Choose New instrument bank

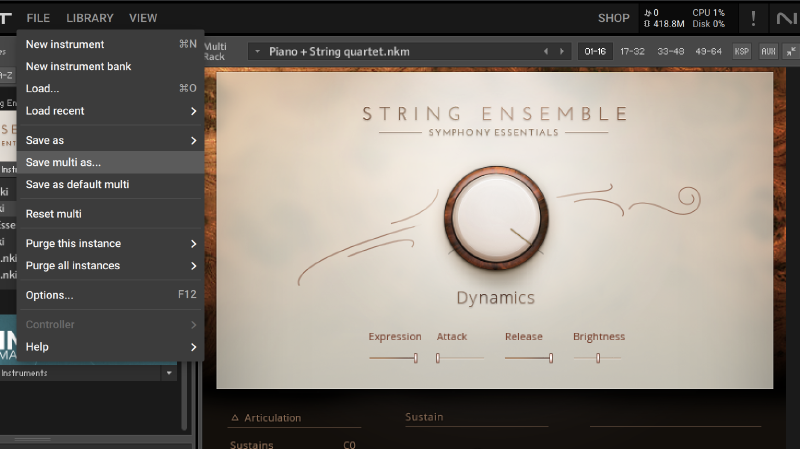(111, 66)
